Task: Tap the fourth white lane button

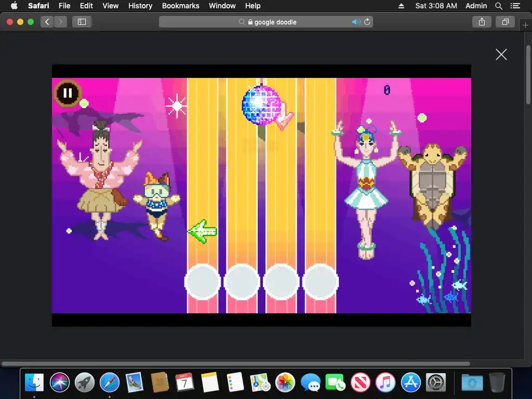Action: tap(321, 282)
